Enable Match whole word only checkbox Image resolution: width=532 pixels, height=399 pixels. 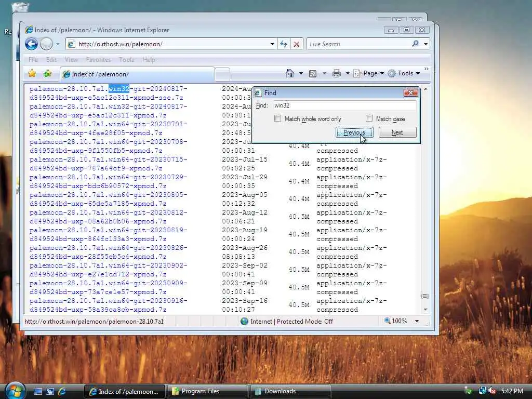click(278, 118)
